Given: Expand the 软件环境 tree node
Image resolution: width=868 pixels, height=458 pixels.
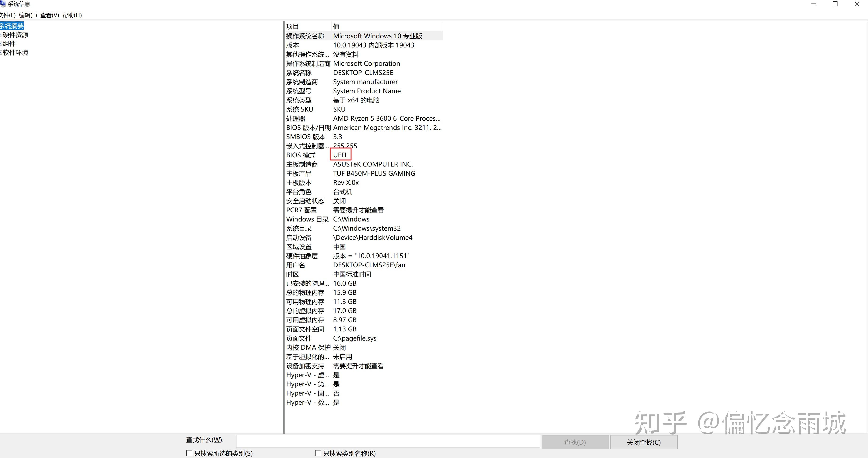Looking at the screenshot, I should pyautogui.click(x=1, y=53).
